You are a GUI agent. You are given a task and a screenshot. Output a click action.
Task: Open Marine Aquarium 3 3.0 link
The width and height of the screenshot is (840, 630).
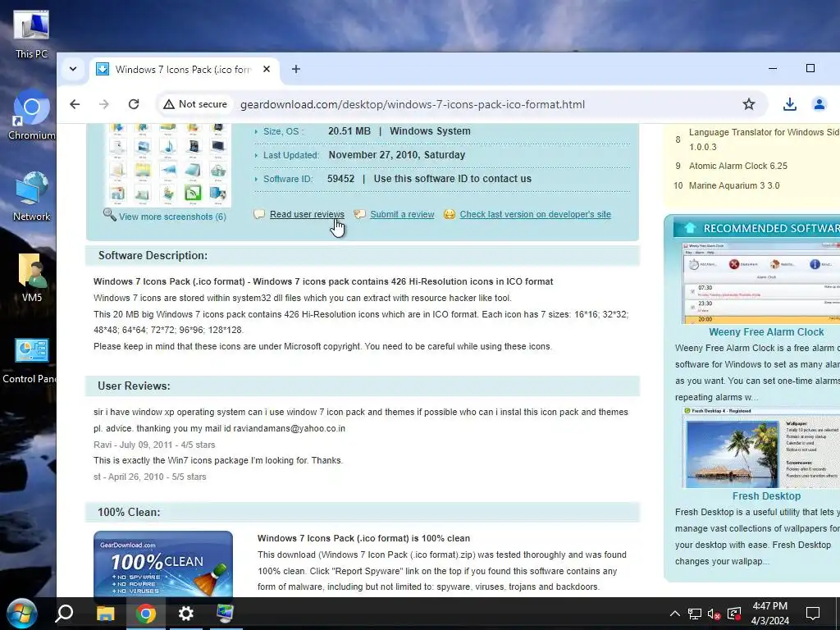pos(734,186)
